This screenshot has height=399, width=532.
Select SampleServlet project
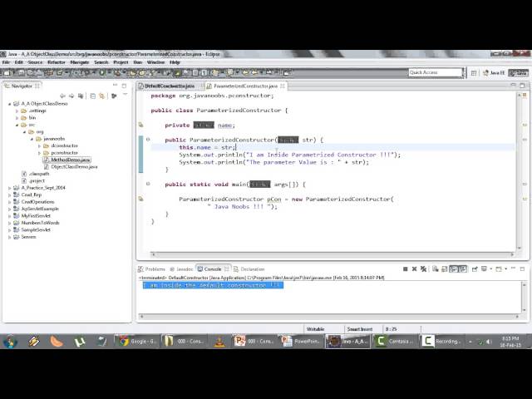pyautogui.click(x=32, y=230)
